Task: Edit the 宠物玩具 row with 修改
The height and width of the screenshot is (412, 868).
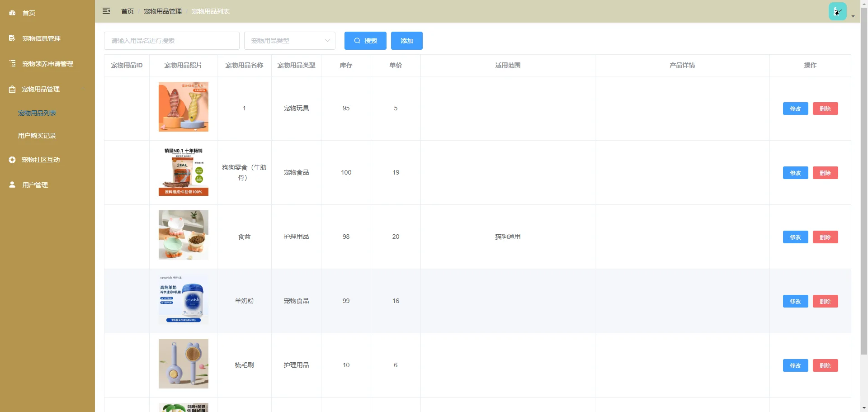Action: coord(795,109)
